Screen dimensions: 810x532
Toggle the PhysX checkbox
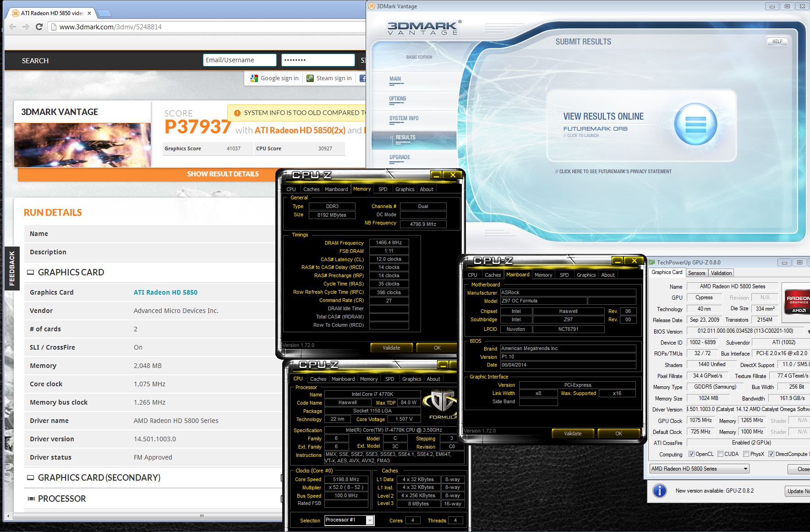click(x=746, y=454)
